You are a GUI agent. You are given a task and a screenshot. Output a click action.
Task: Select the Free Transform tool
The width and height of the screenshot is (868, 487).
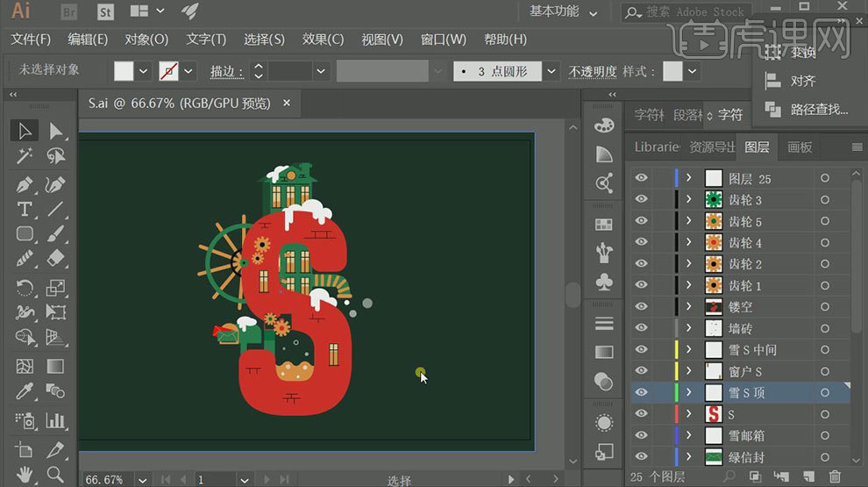click(x=55, y=312)
